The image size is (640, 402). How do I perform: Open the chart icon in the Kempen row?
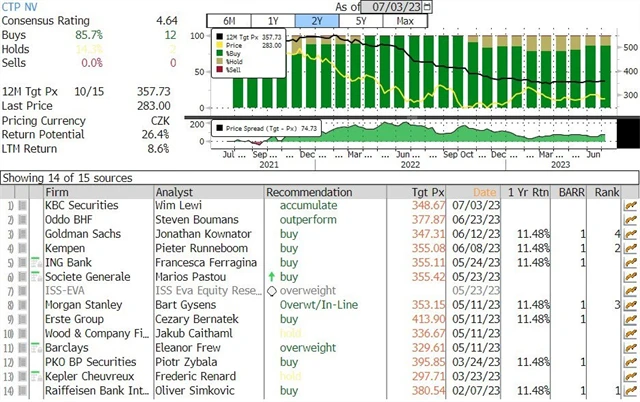[x=631, y=249]
